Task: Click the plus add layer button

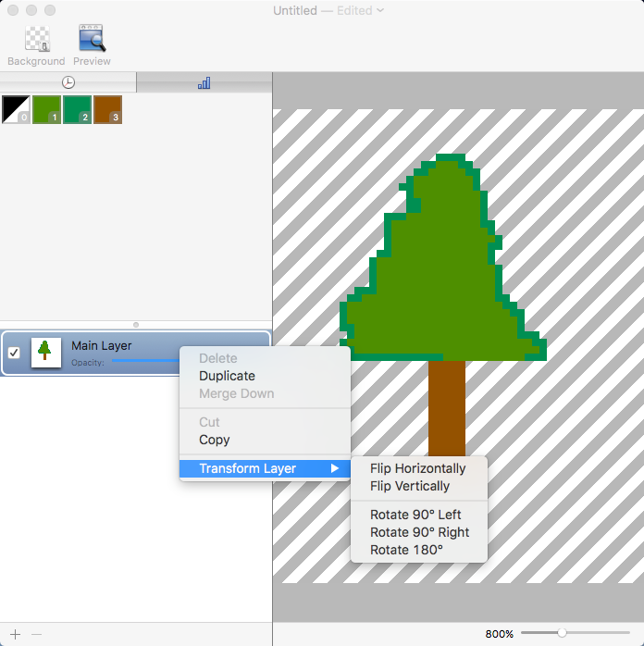Action: pos(15,634)
